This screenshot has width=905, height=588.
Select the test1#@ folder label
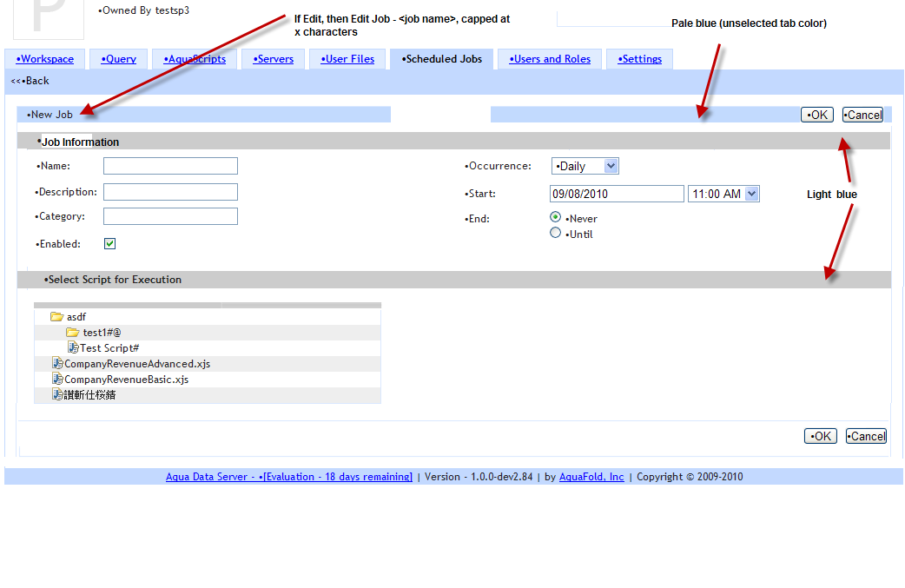pos(102,333)
